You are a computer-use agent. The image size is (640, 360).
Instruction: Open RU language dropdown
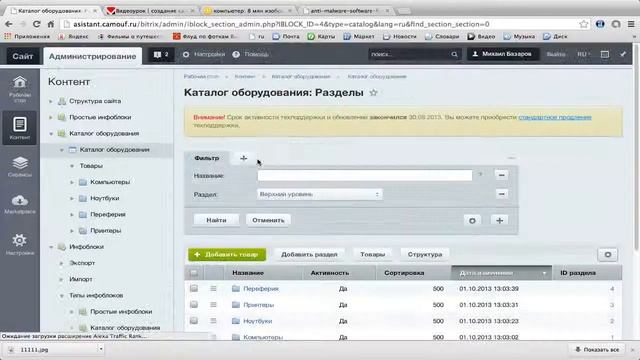[584, 54]
